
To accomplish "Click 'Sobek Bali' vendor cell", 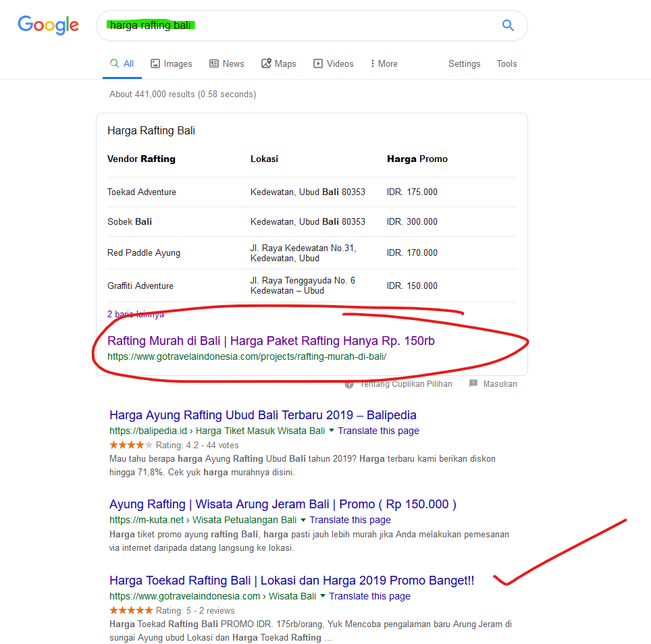I will tap(130, 221).
